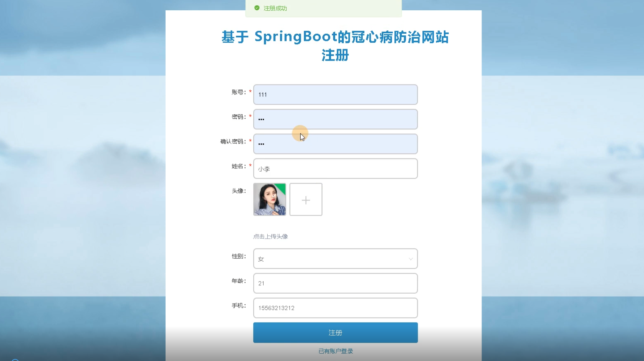Viewport: 644px width, 361px height.
Task: Click the 点击上传头像 hint text
Action: (271, 237)
